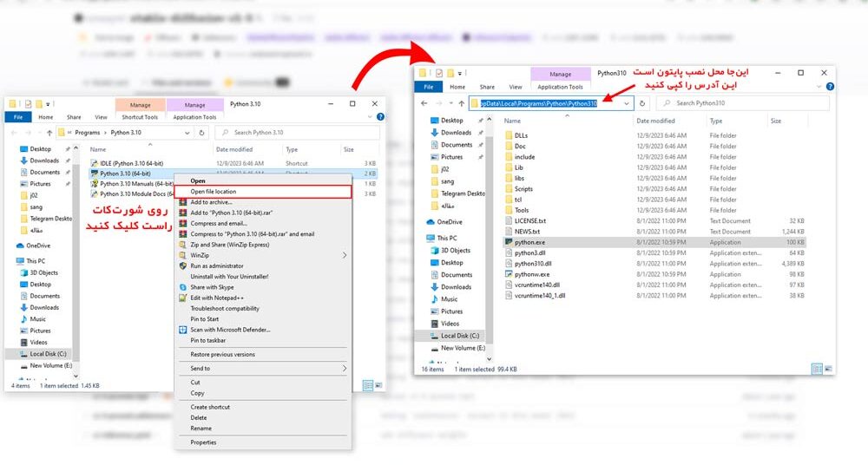Select 'Troubleshoot compatibility' entry
This screenshot has width=868, height=465.
[x=225, y=308]
